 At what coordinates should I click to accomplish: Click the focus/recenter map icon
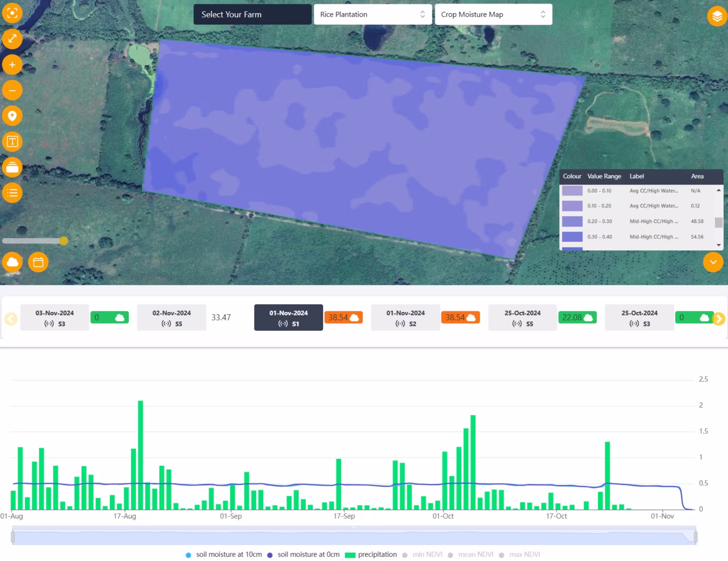pyautogui.click(x=12, y=13)
